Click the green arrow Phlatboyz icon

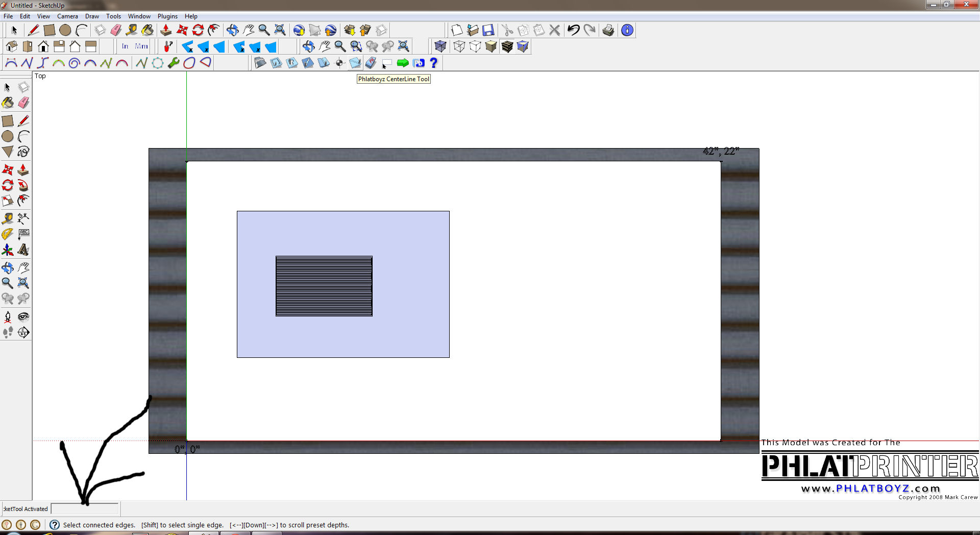[403, 63]
